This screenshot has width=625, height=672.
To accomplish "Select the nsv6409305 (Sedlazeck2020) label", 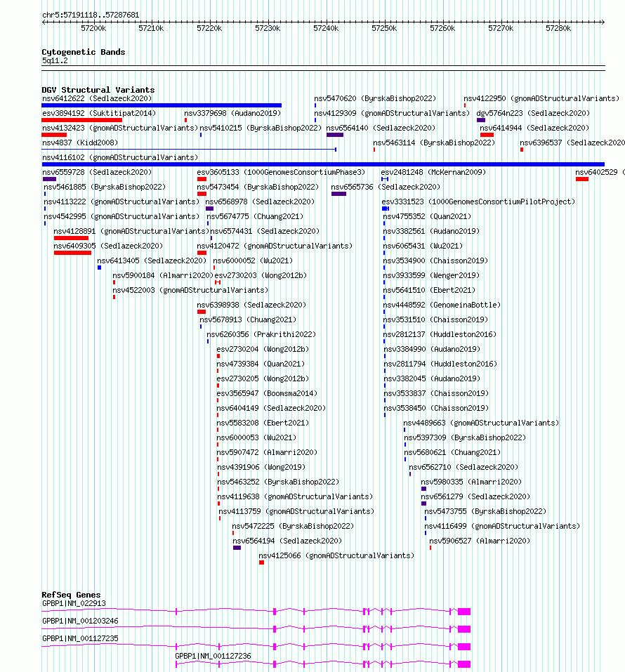I will pyautogui.click(x=108, y=246).
